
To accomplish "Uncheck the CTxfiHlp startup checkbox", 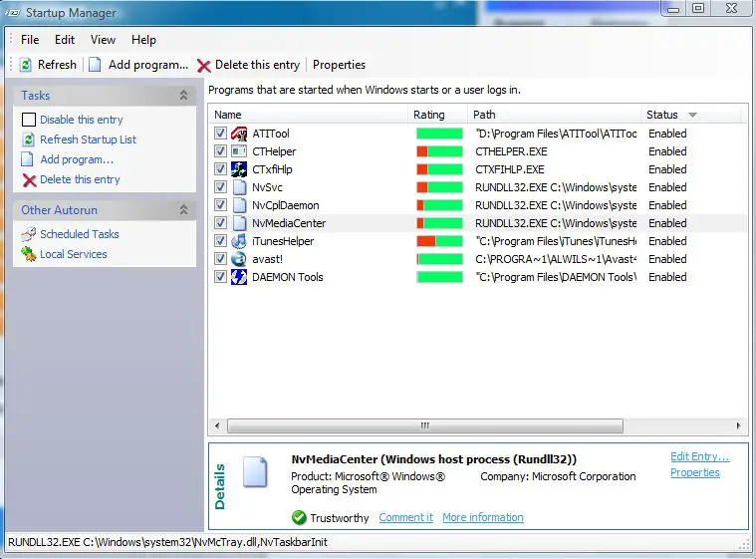I will pyautogui.click(x=220, y=168).
